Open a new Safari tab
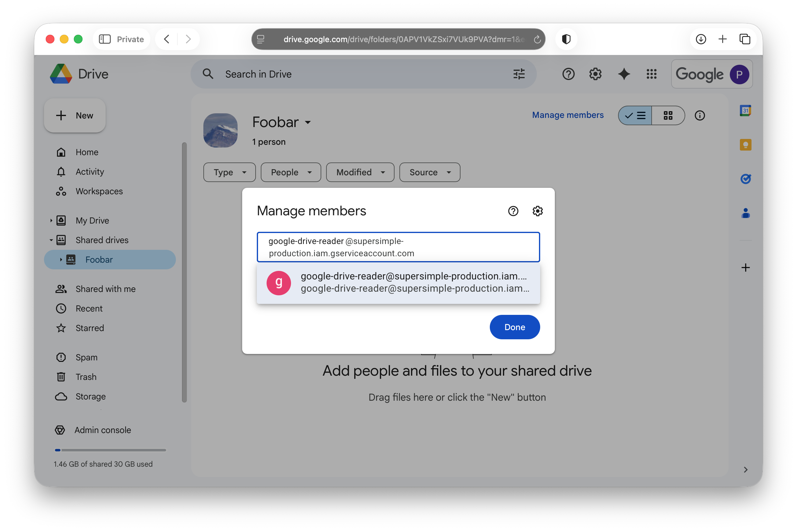The width and height of the screenshot is (797, 532). pyautogui.click(x=722, y=39)
